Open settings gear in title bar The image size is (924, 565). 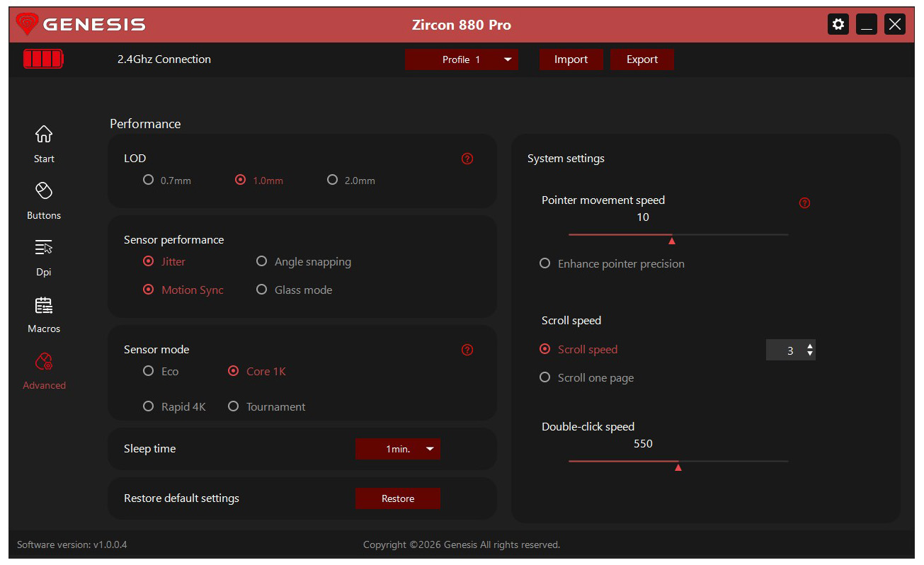tap(838, 25)
